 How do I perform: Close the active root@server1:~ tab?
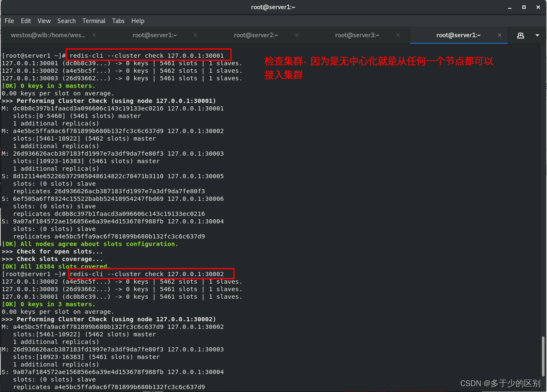[500, 35]
